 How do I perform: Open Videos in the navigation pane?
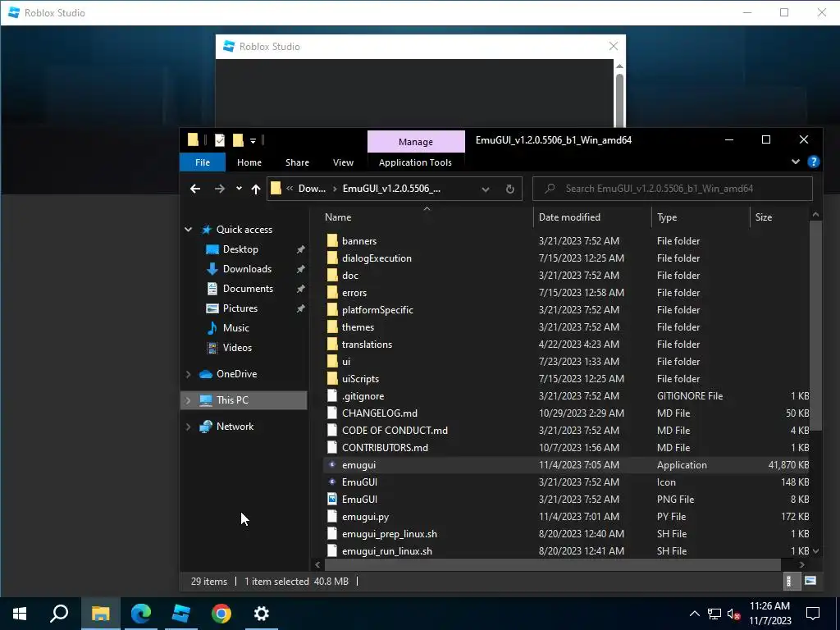pos(237,348)
